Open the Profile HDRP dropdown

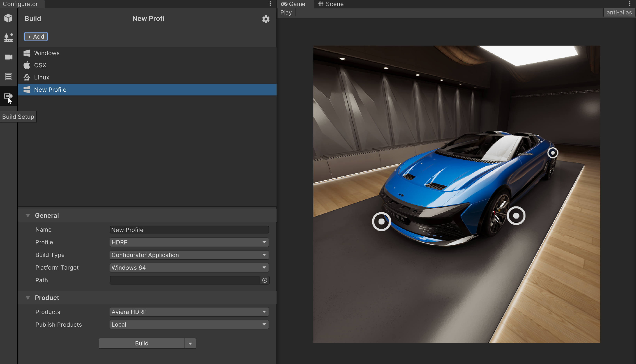[189, 242]
